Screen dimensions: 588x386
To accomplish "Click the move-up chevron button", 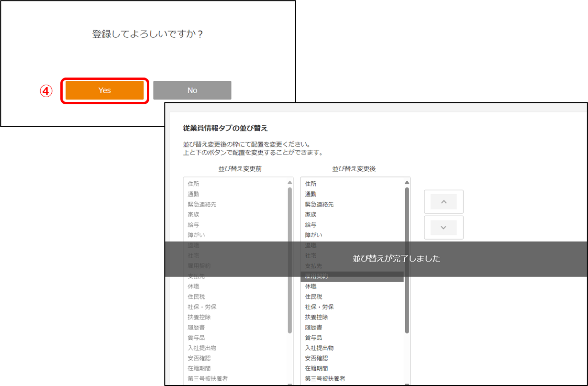I will point(444,202).
